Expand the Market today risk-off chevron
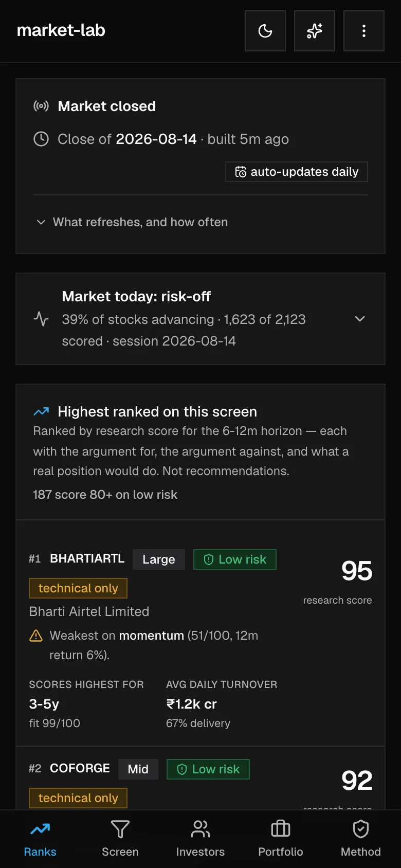The height and width of the screenshot is (868, 401). [x=360, y=319]
